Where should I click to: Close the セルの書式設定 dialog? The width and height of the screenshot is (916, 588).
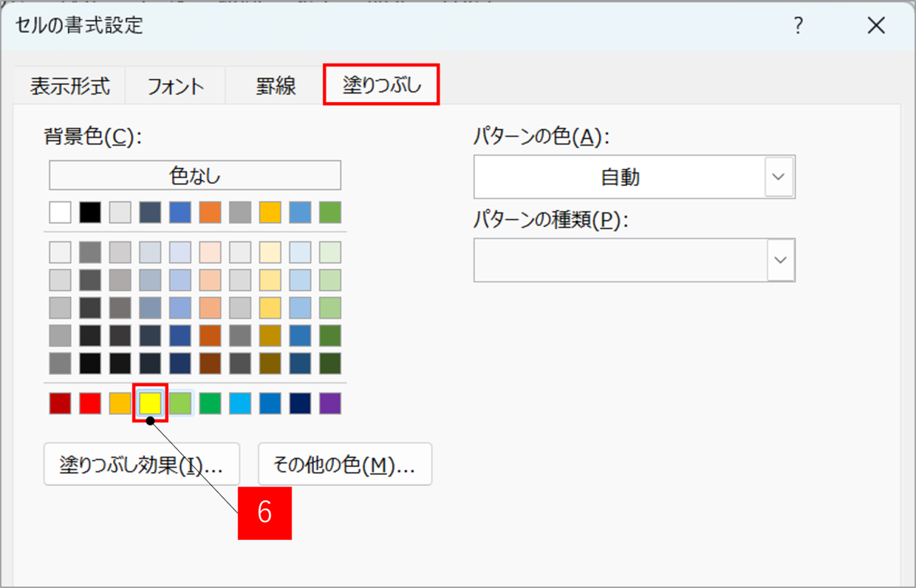point(876,26)
